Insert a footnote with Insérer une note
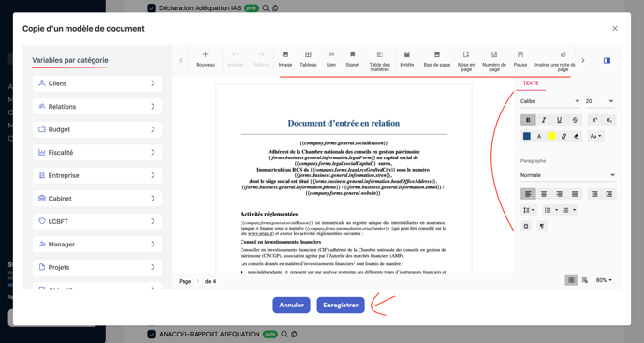Viewport: 644px width, 343px height. 554,61
